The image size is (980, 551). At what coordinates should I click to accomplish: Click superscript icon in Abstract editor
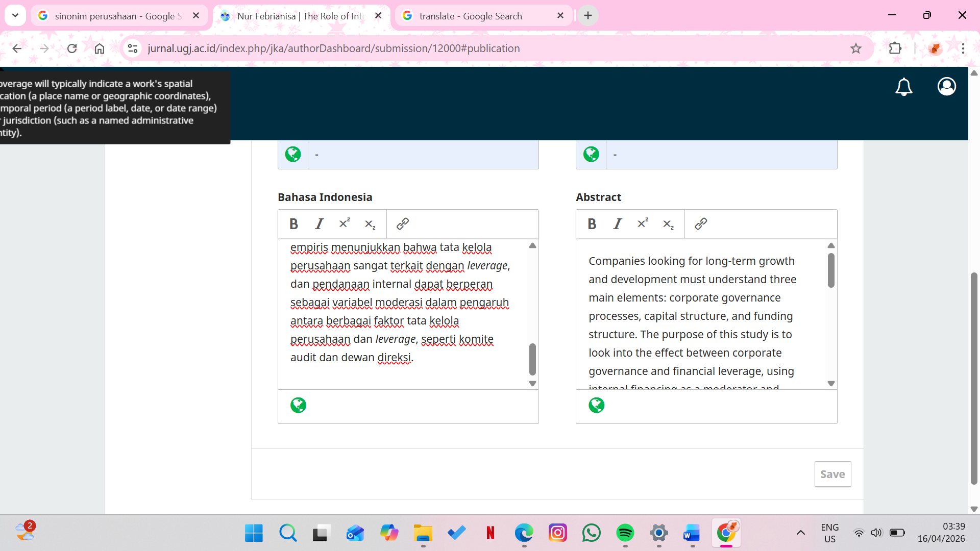pyautogui.click(x=643, y=224)
